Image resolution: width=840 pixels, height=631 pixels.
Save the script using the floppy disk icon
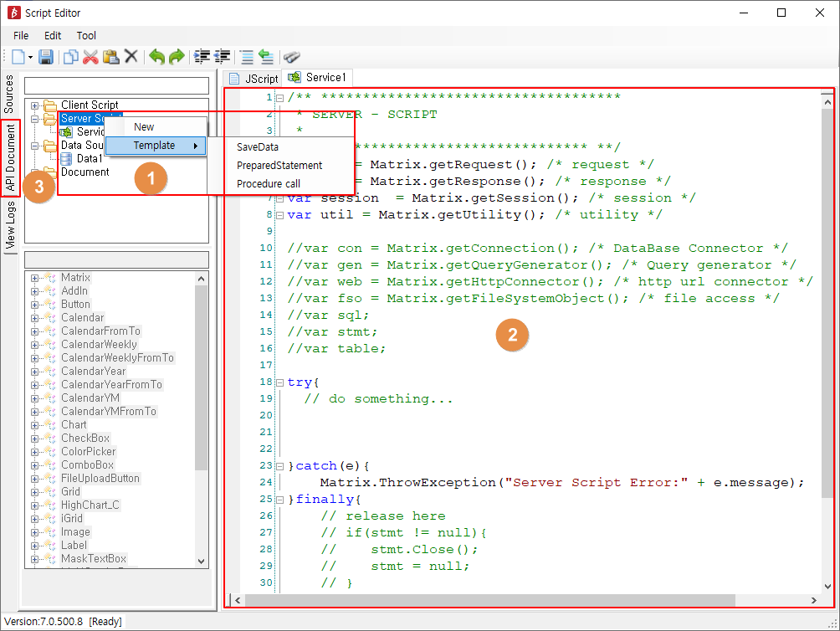45,56
